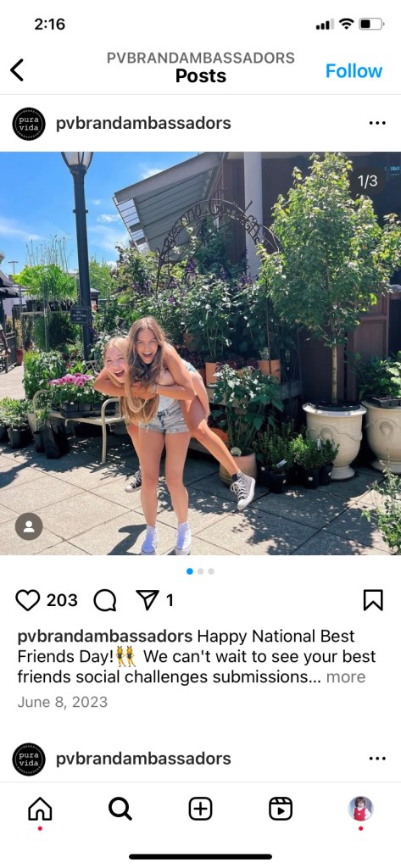Image resolution: width=401 pixels, height=868 pixels.
Task: Expand the caption by tapping more
Action: pyautogui.click(x=346, y=676)
